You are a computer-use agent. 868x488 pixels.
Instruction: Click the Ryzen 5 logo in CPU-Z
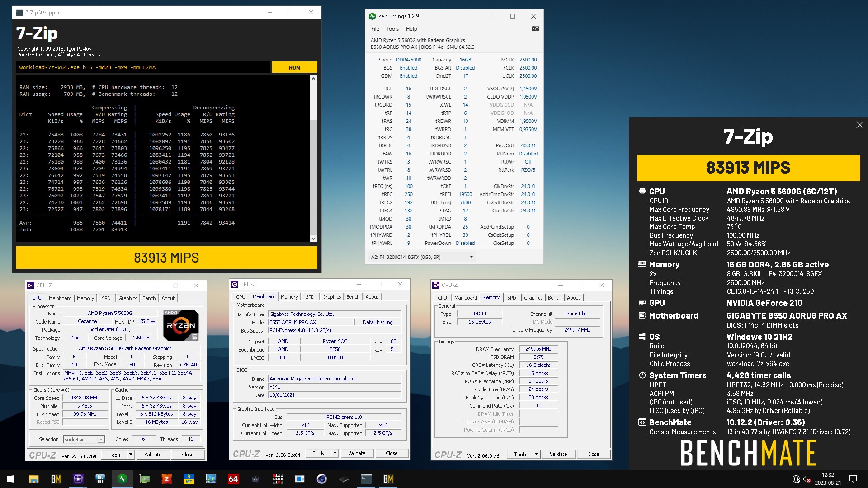(x=181, y=325)
